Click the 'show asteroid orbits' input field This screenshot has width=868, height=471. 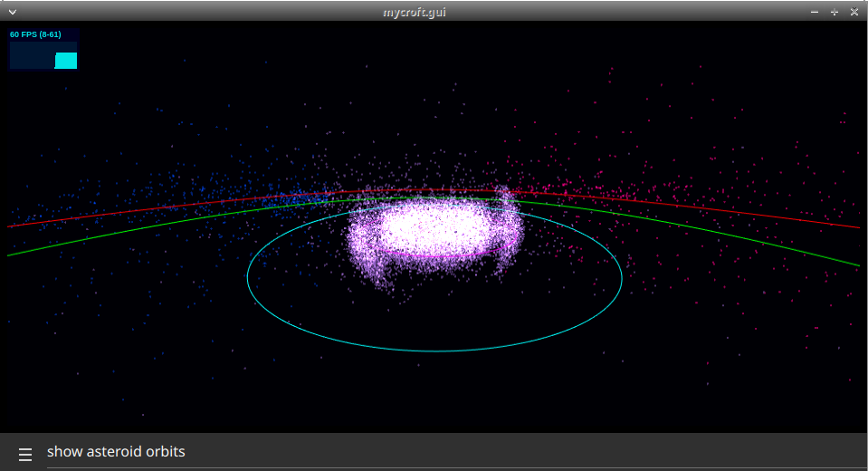pyautogui.click(x=457, y=452)
